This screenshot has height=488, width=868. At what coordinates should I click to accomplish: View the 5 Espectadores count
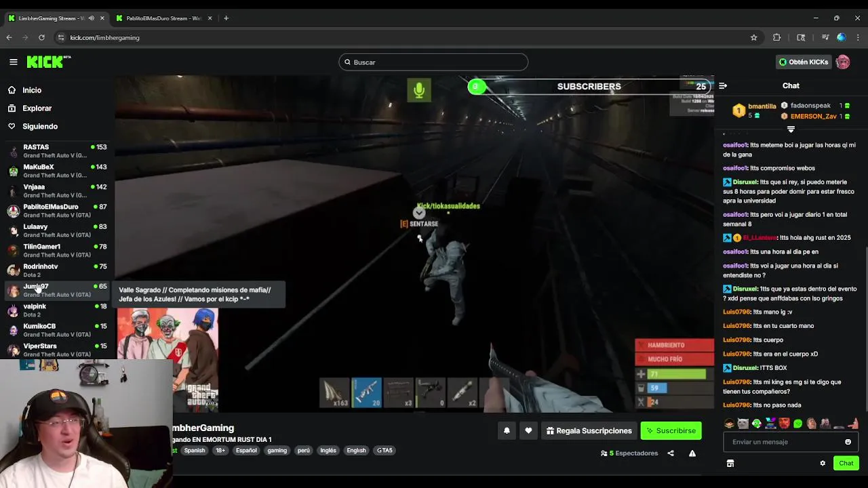(x=629, y=453)
